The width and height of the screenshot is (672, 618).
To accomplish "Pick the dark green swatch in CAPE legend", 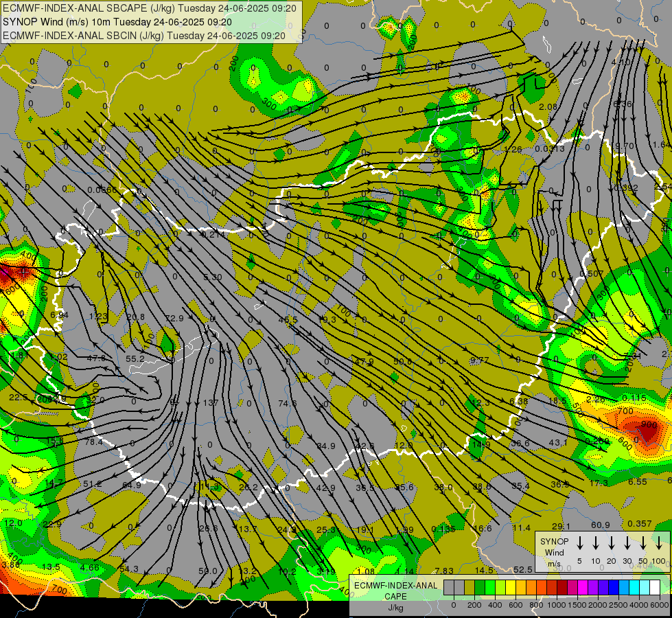I will pos(480,588).
